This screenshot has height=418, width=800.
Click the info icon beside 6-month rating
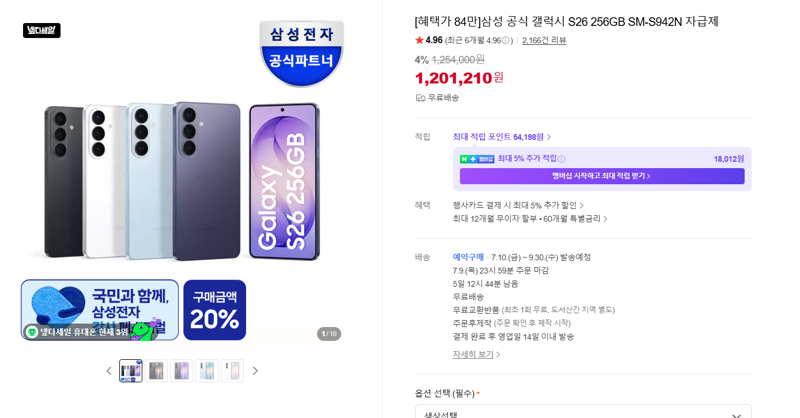pos(505,40)
